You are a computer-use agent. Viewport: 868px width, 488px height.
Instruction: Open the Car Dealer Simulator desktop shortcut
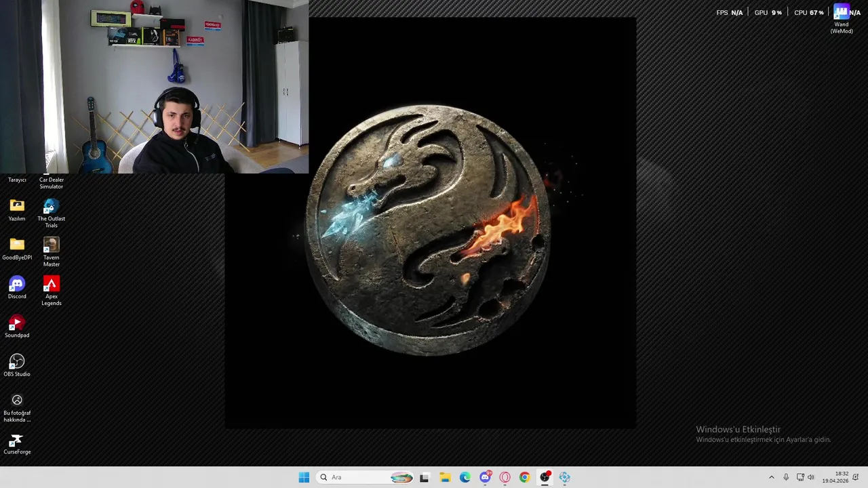pos(51,183)
